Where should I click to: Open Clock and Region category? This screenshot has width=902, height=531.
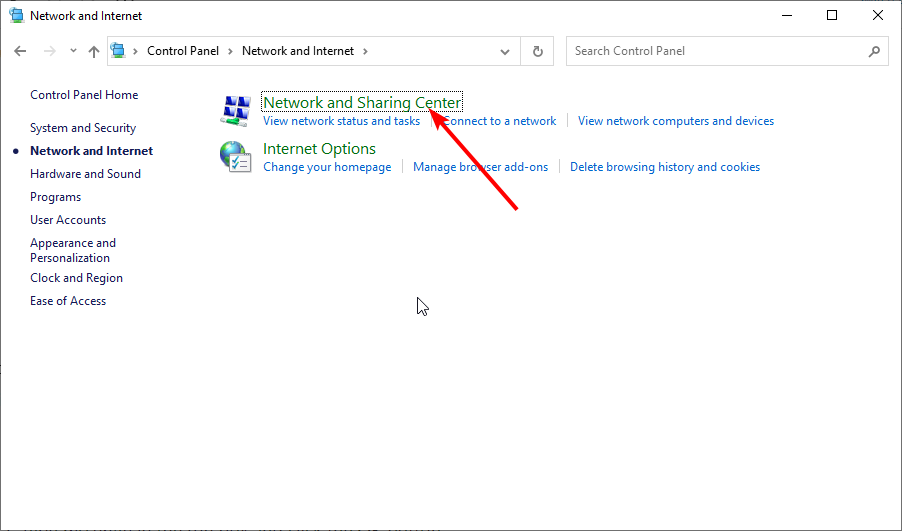(x=76, y=278)
